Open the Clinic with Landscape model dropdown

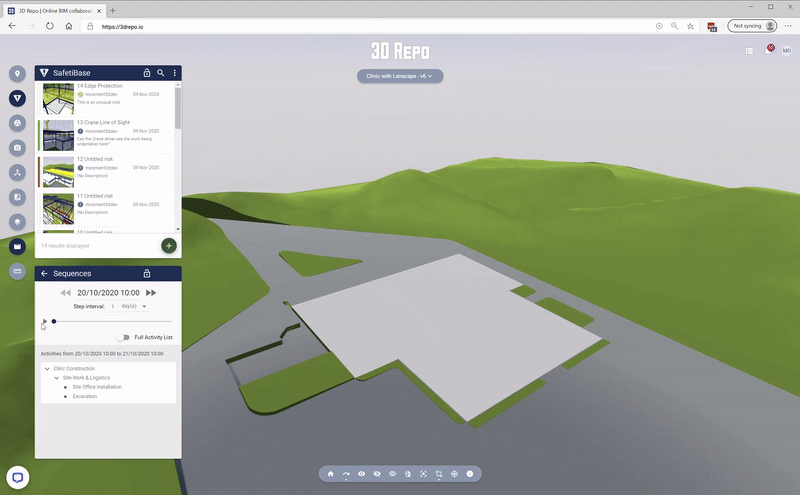[400, 76]
